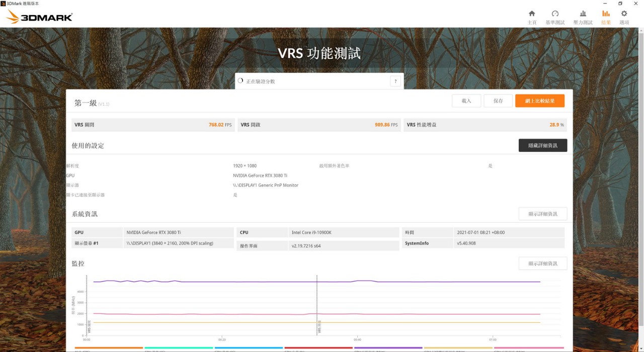
Task: Click the purple legend bar under the chart
Action: click(388, 347)
